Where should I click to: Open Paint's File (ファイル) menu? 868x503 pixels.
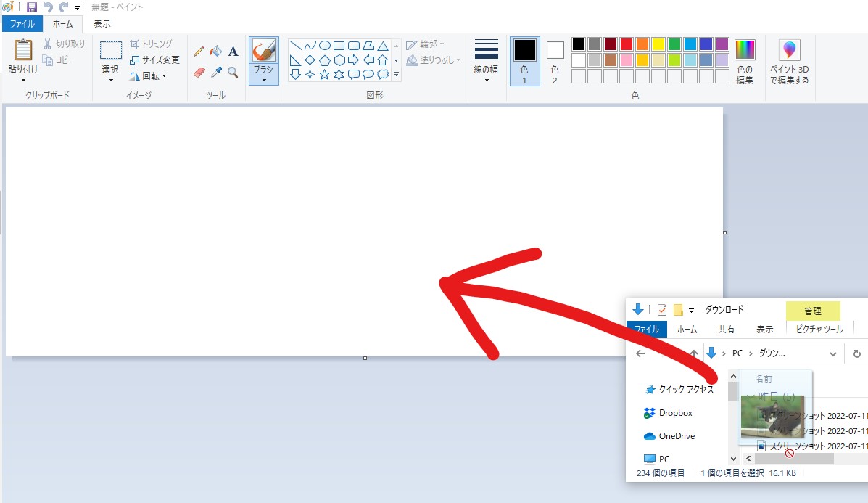tap(22, 24)
